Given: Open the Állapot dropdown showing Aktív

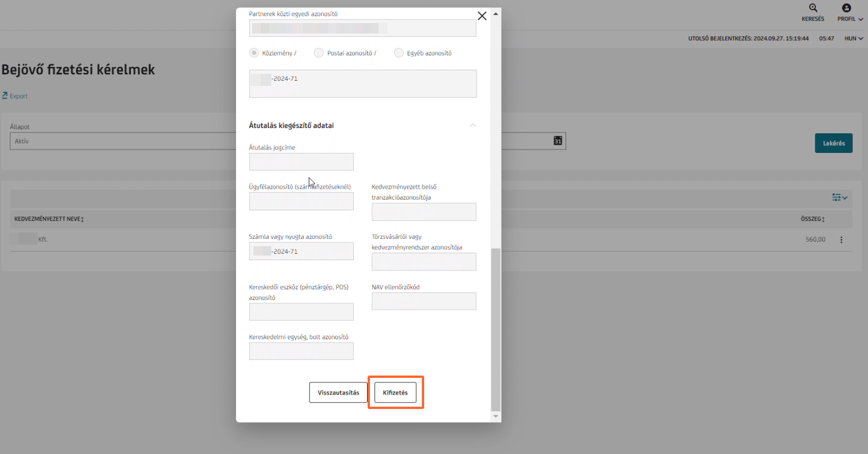Looking at the screenshot, I should [x=123, y=141].
